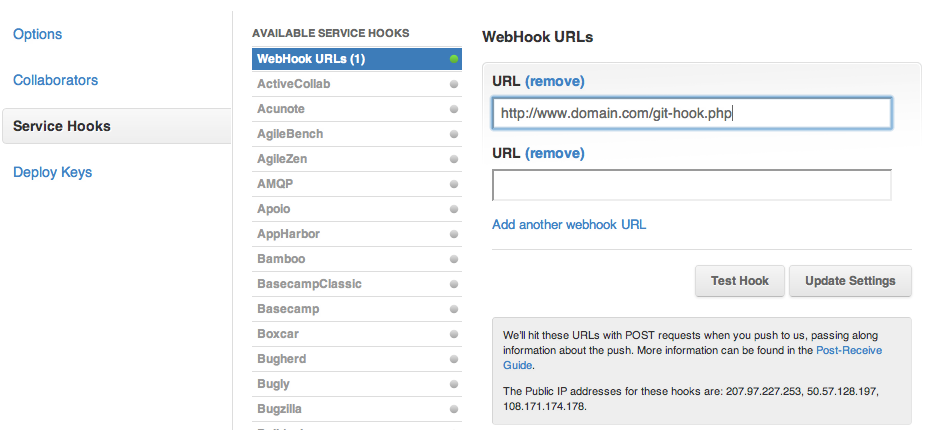
Task: Choose the AppHarbor hook from the list
Action: click(357, 234)
